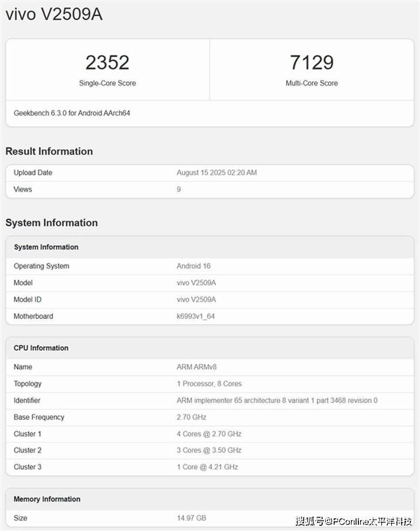
Task: Click the 'Cluster 1' row label
Action: tap(28, 434)
